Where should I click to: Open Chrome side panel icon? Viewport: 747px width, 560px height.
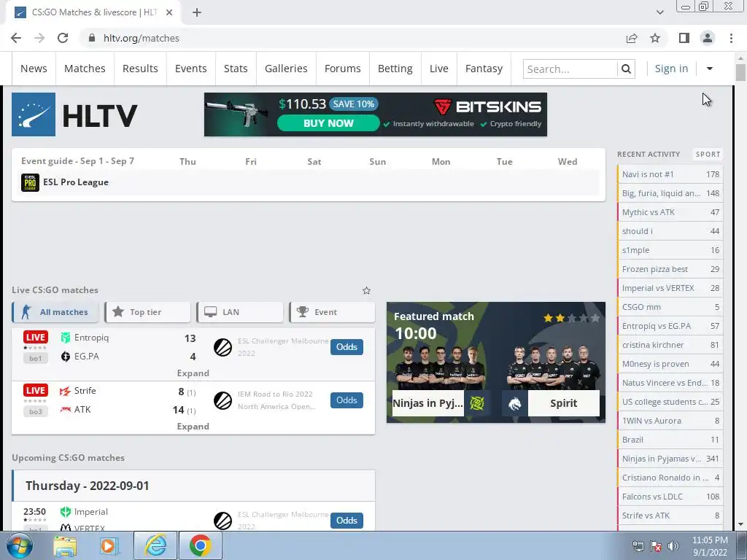[684, 38]
